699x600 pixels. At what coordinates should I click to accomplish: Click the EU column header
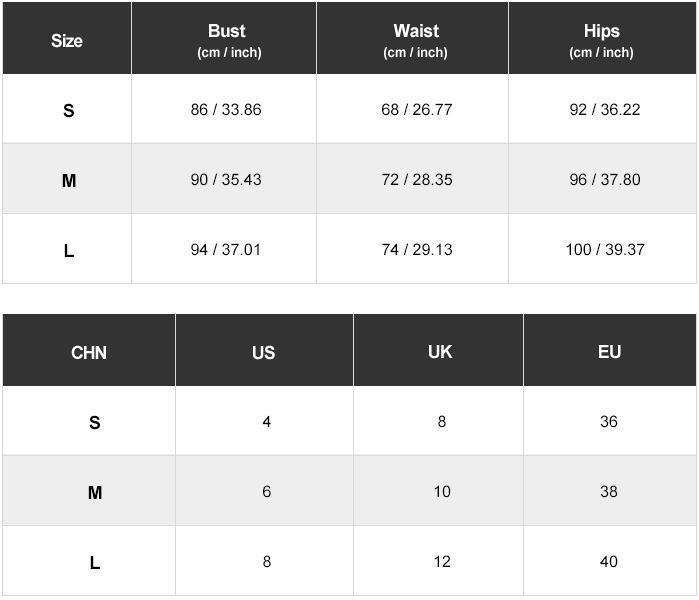(609, 352)
